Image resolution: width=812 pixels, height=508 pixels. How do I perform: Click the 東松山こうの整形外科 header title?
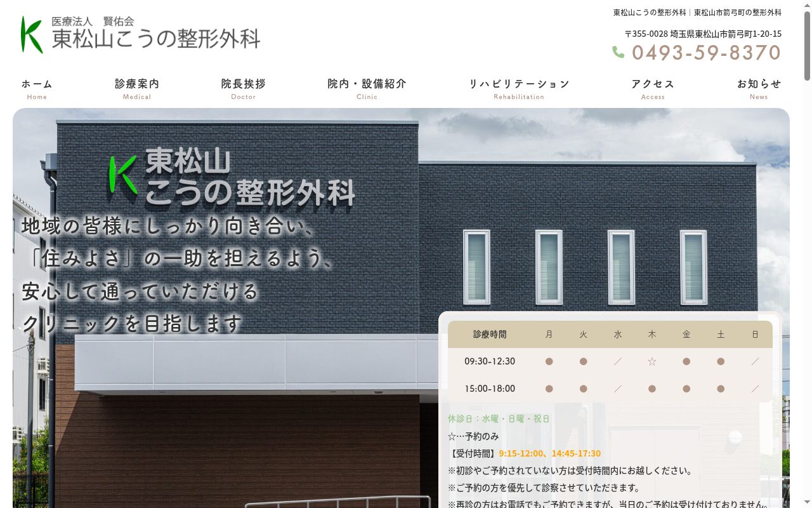tap(156, 39)
